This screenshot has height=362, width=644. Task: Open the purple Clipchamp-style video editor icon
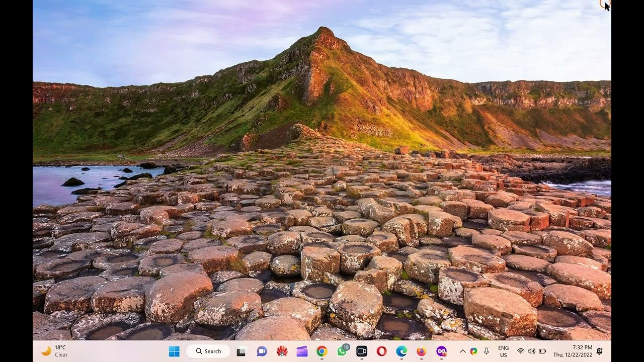[302, 351]
